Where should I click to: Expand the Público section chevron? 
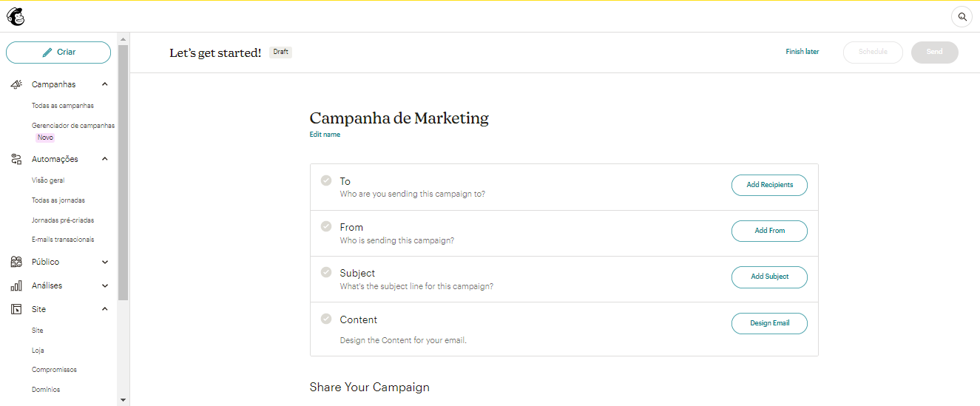(105, 262)
